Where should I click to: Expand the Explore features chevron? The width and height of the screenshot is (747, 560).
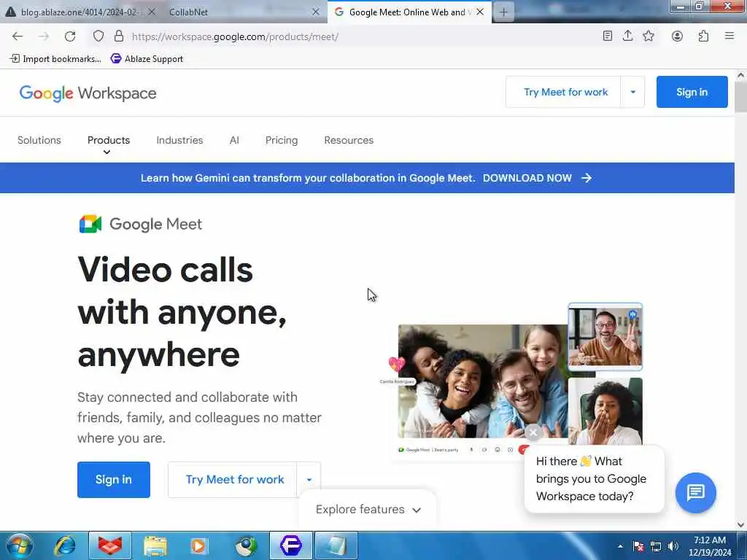(417, 510)
